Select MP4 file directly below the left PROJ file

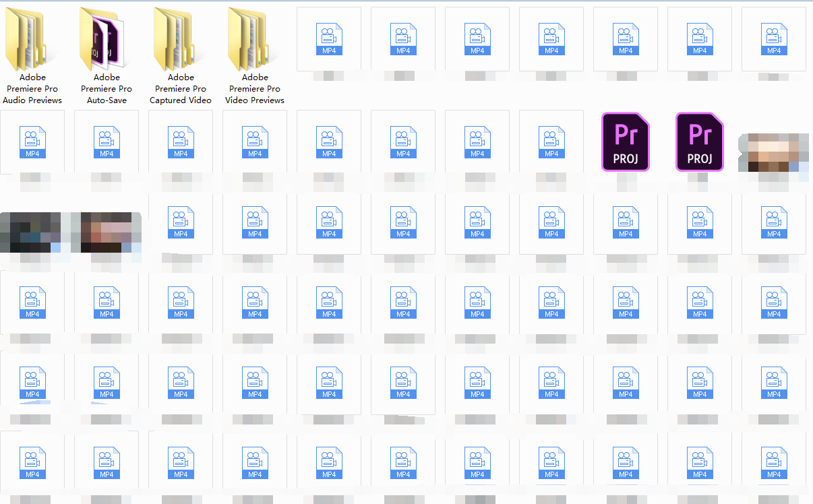[626, 223]
